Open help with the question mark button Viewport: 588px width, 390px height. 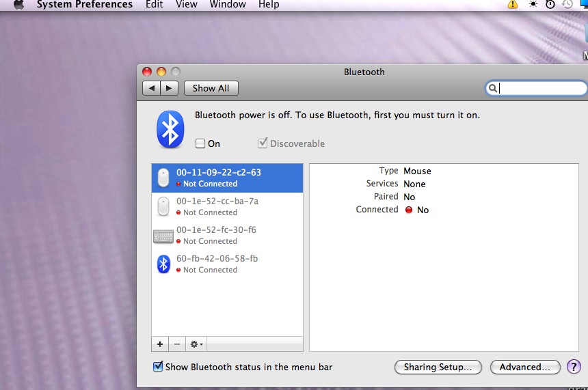coord(574,367)
